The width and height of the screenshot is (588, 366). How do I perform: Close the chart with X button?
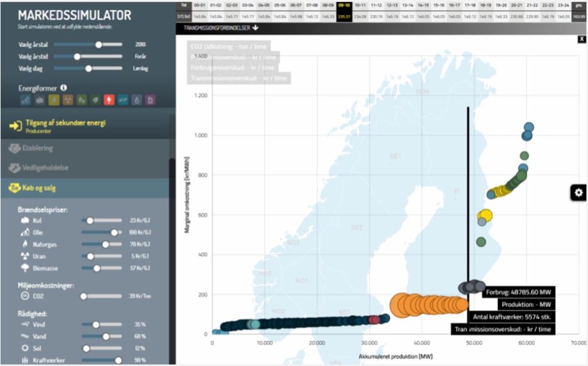(x=582, y=39)
